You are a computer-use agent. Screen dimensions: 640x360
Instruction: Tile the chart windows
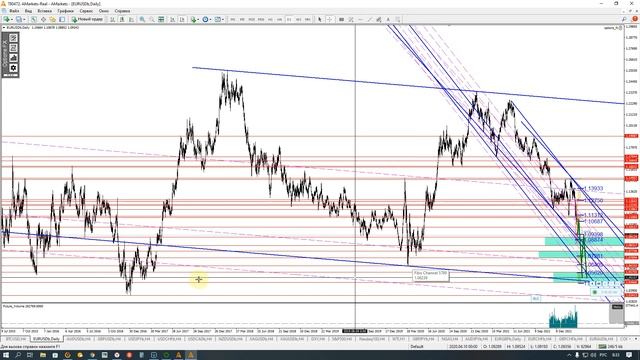pos(161,19)
